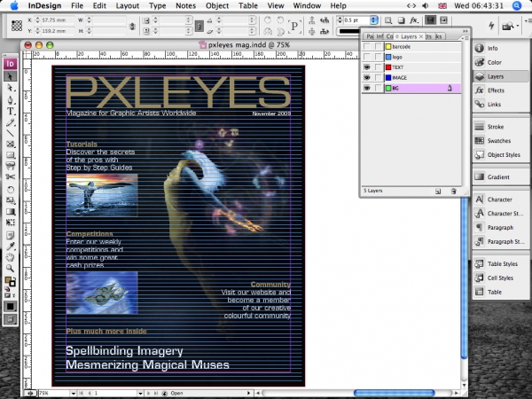Click the Quick Apply lightning icon

tap(491, 25)
